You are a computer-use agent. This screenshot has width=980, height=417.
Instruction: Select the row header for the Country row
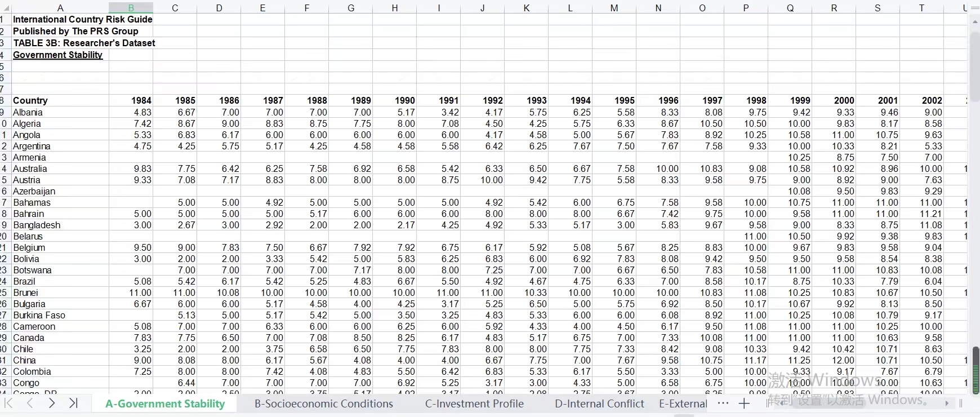[x=5, y=100]
